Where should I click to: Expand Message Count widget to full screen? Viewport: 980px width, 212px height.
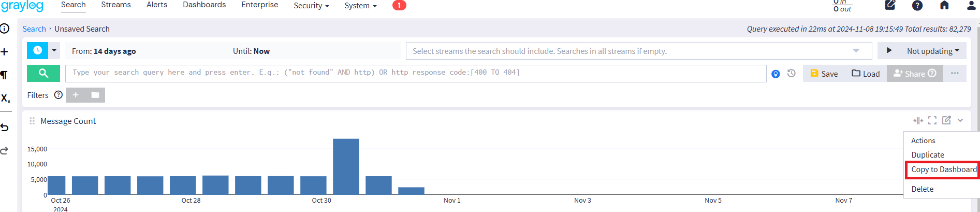pyautogui.click(x=932, y=120)
